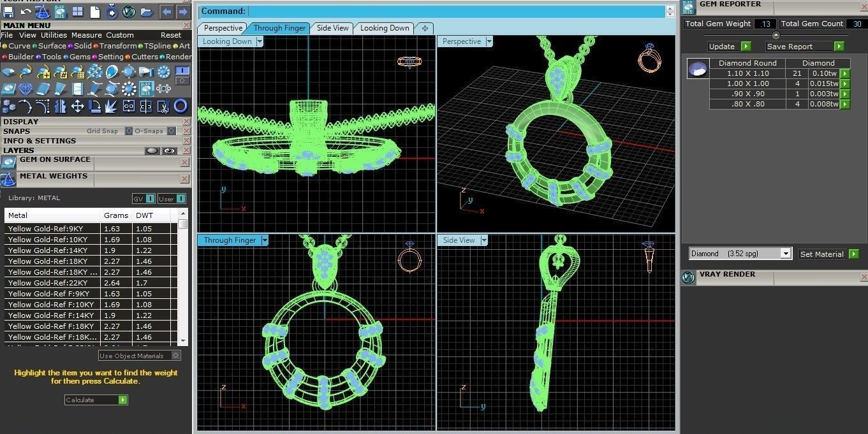Select the pear-shaped gem tool icon
Viewport: 868px width, 434px height.
click(x=112, y=72)
